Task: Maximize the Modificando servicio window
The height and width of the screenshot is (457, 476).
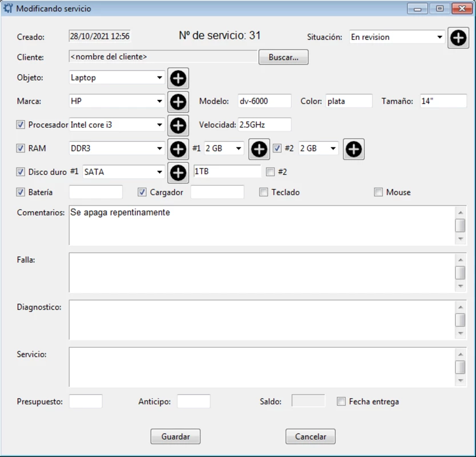Action: [439, 9]
